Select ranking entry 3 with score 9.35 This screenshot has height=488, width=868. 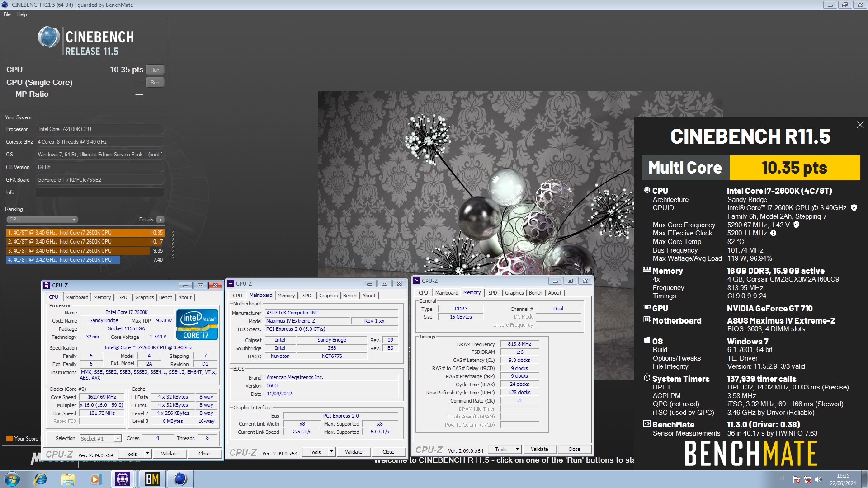pos(85,251)
